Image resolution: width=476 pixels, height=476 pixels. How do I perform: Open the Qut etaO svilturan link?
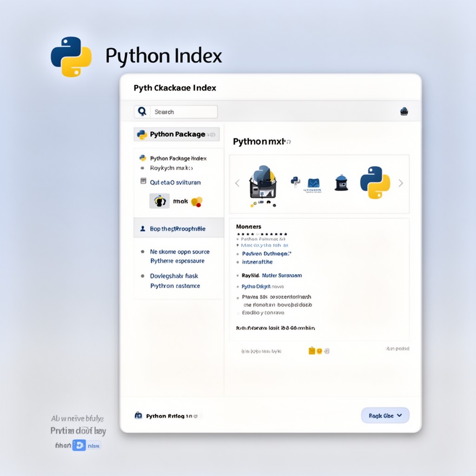tap(175, 182)
